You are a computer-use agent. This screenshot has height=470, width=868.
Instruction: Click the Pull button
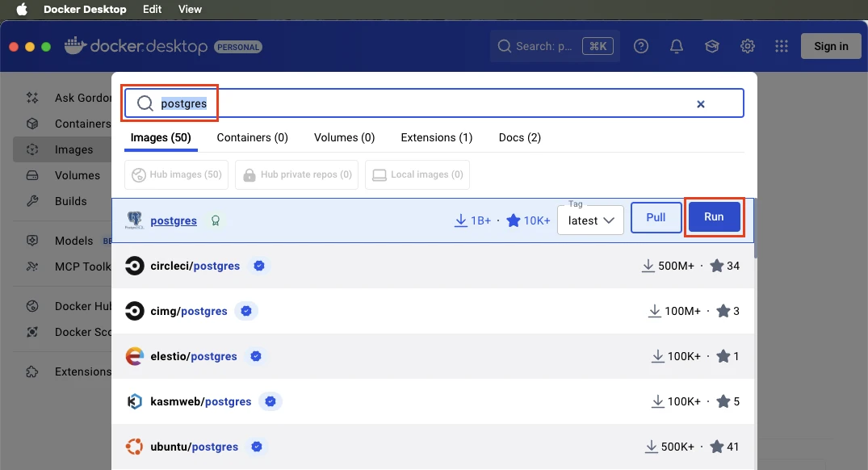[x=656, y=217]
